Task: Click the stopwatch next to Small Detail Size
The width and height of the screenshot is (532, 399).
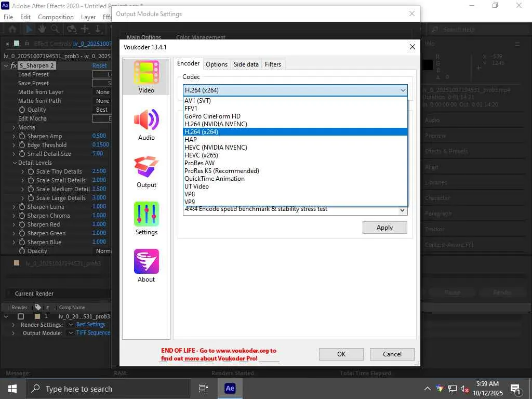Action: coord(22,154)
